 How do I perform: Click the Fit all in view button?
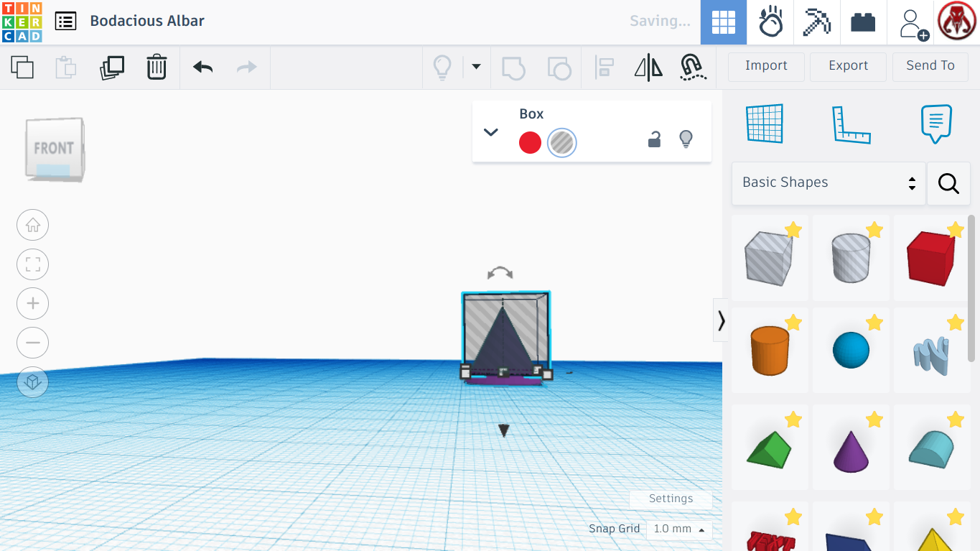pyautogui.click(x=33, y=264)
